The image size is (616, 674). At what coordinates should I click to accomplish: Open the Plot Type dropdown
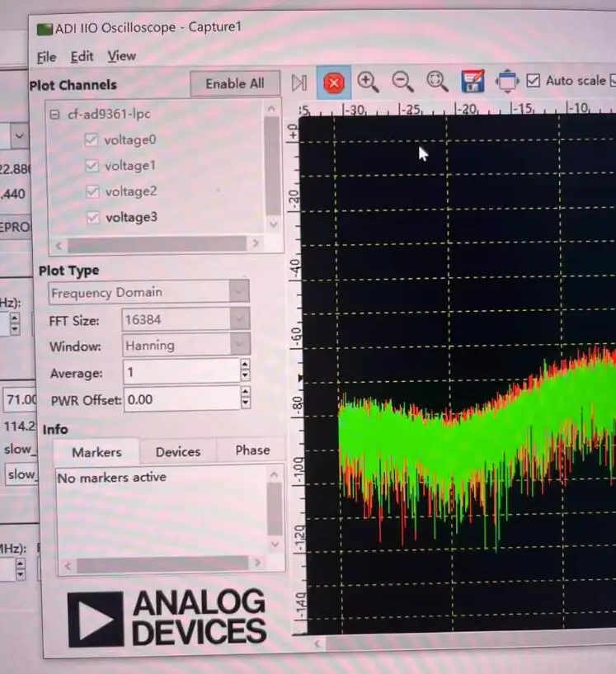click(x=148, y=292)
